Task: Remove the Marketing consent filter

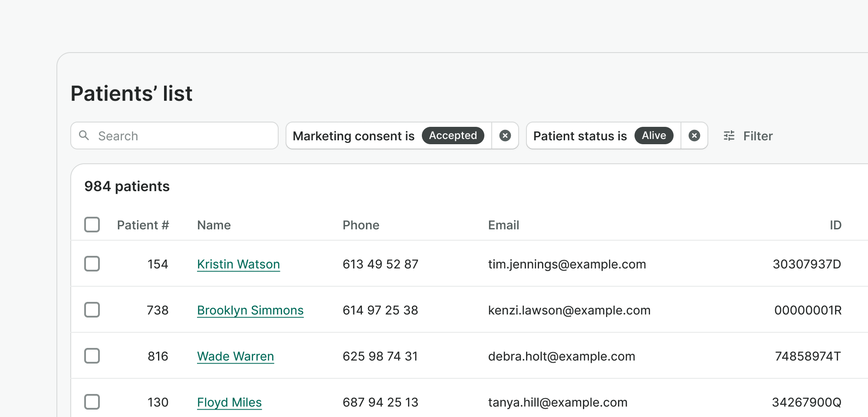Action: click(x=505, y=136)
